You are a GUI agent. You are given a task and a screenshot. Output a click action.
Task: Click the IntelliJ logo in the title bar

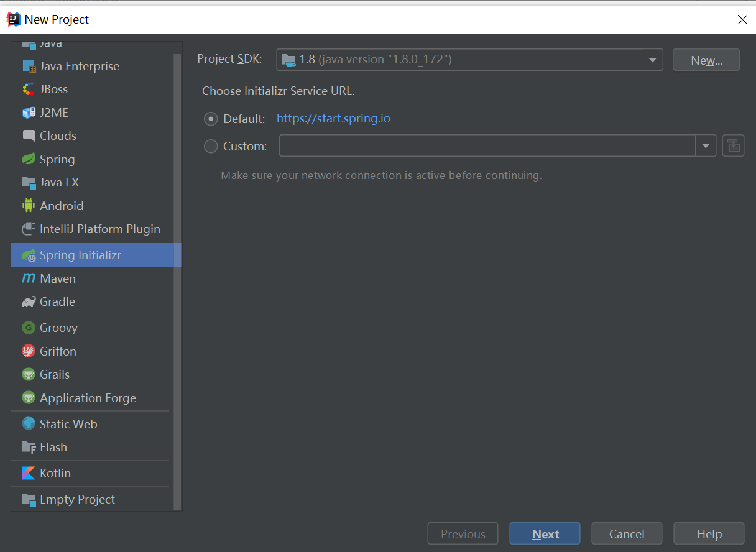point(14,19)
